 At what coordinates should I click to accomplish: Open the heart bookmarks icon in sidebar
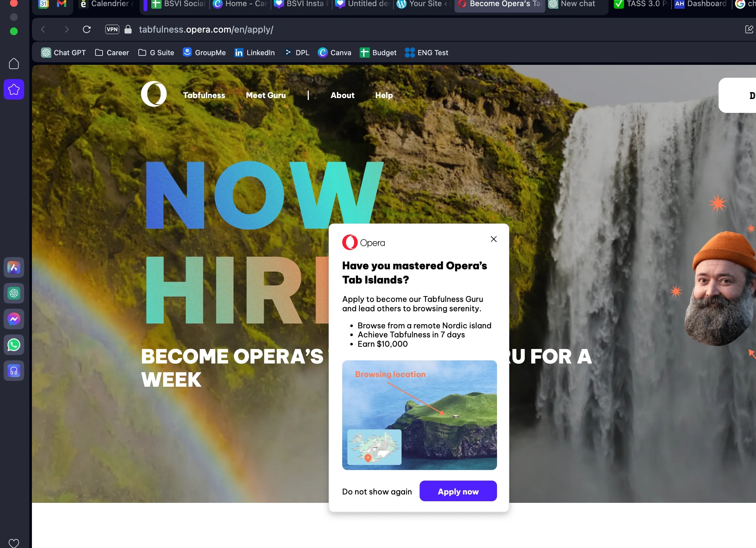(14, 543)
